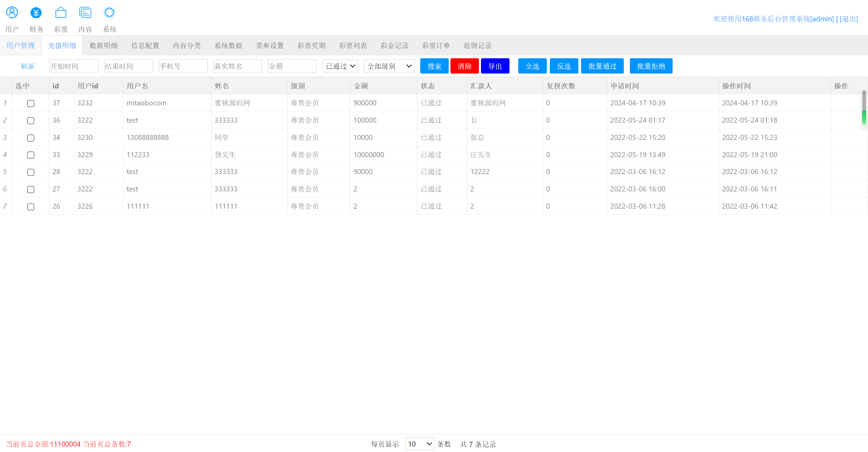The height and width of the screenshot is (452, 868).
Task: Focus the 开始时间 start time field
Action: [74, 66]
